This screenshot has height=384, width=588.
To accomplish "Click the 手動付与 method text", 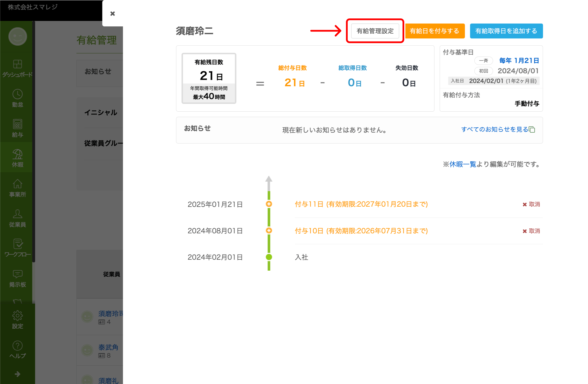I will pyautogui.click(x=527, y=104).
